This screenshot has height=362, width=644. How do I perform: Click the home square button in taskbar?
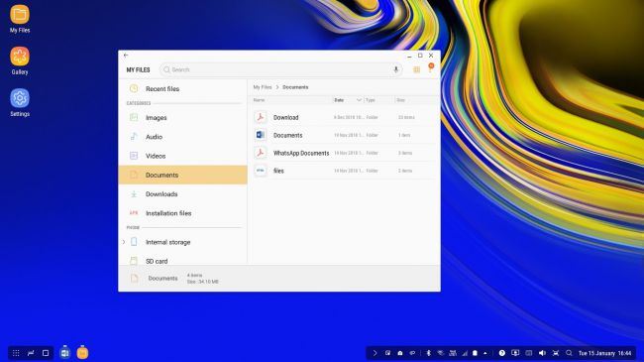(x=46, y=353)
